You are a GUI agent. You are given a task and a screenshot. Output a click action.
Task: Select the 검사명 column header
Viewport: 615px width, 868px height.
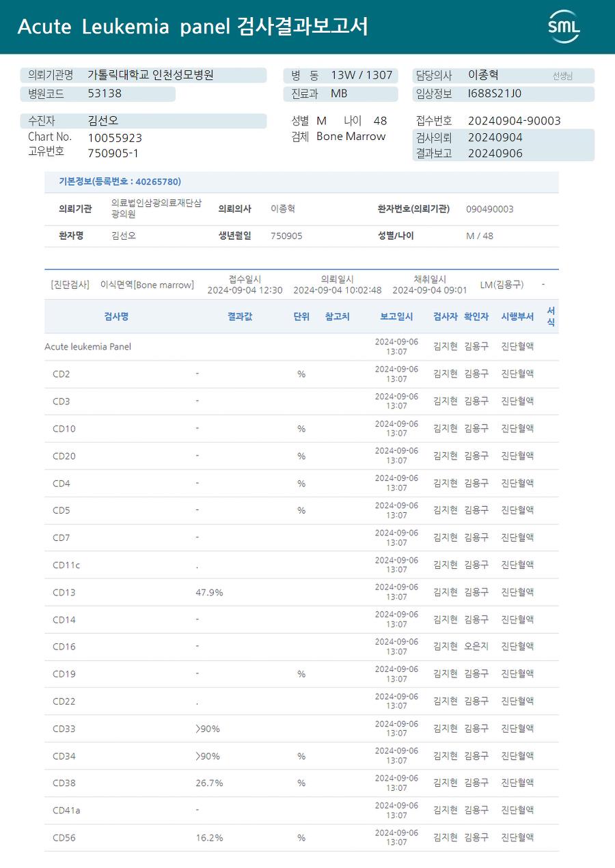116,316
